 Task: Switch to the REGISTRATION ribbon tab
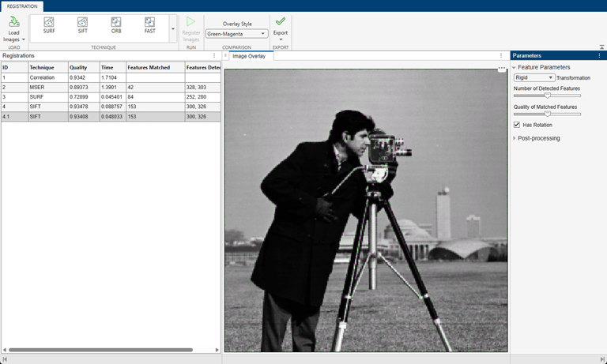coord(22,6)
